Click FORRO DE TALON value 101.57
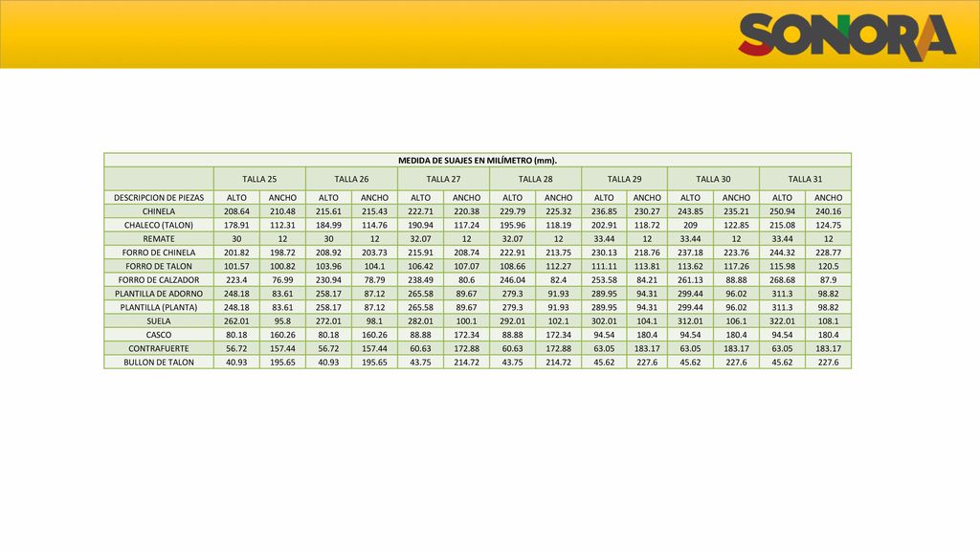Image resolution: width=980 pixels, height=551 pixels. pyautogui.click(x=236, y=266)
